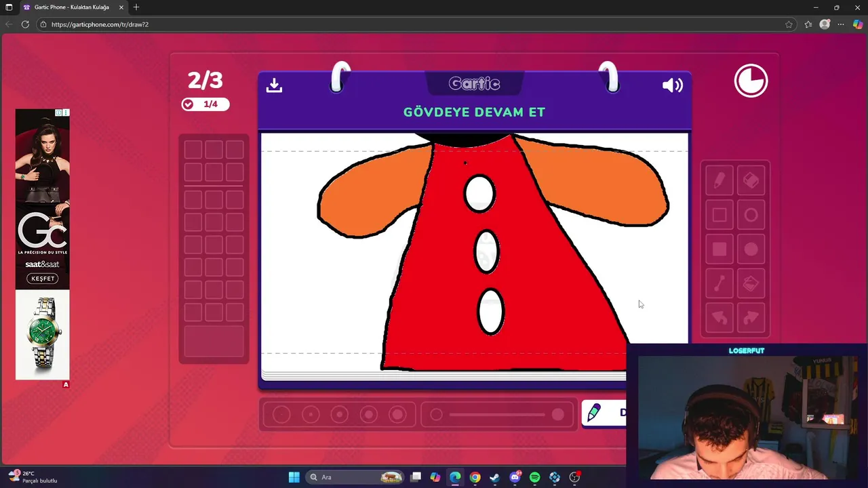Image resolution: width=868 pixels, height=488 pixels.
Task: Open Spotify from the taskbar
Action: pos(534,477)
